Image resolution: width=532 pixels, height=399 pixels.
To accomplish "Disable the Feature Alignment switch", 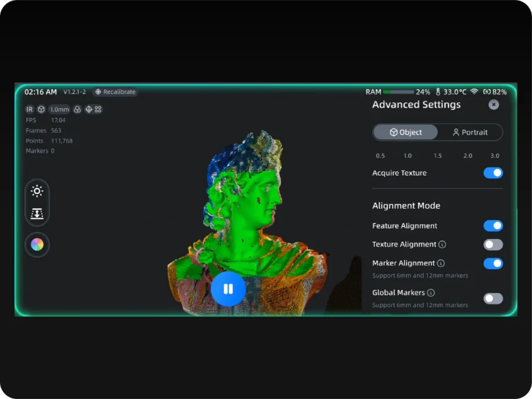I will [x=493, y=225].
